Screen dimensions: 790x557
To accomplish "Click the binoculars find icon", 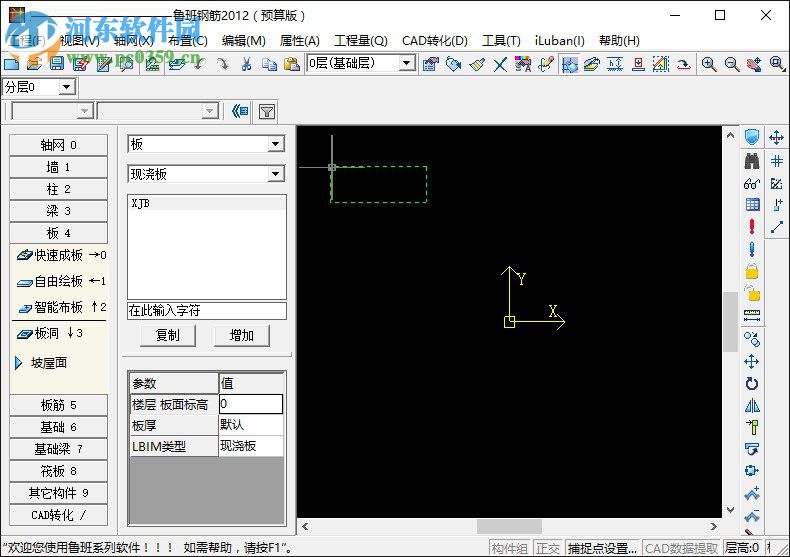I will [x=752, y=161].
